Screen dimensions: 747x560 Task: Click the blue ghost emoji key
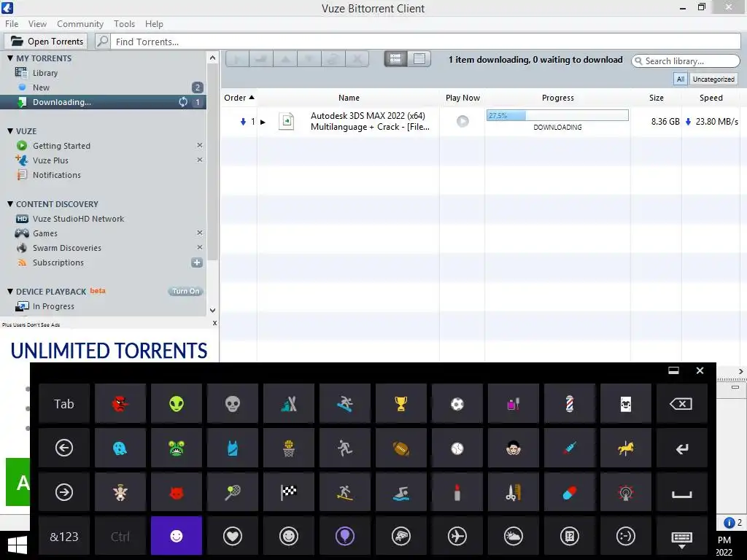120,448
